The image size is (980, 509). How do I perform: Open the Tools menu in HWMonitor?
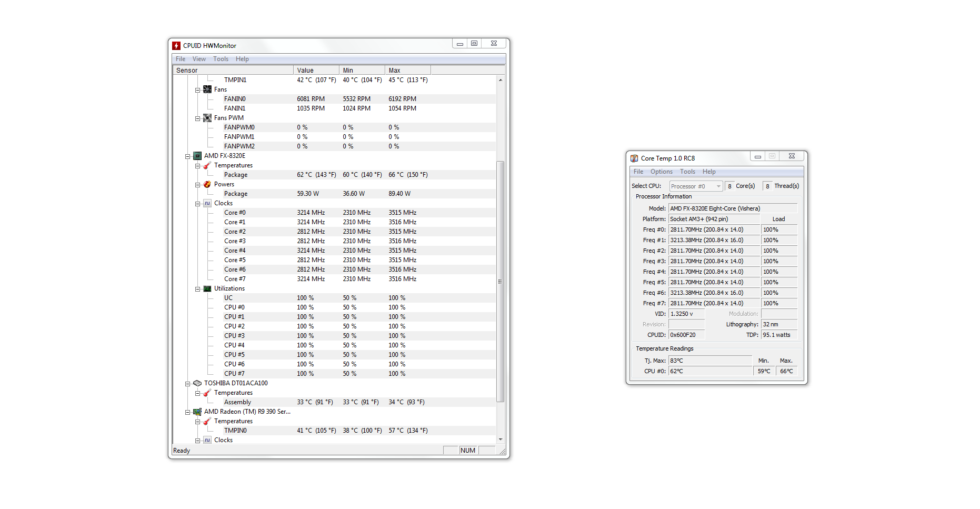[221, 59]
